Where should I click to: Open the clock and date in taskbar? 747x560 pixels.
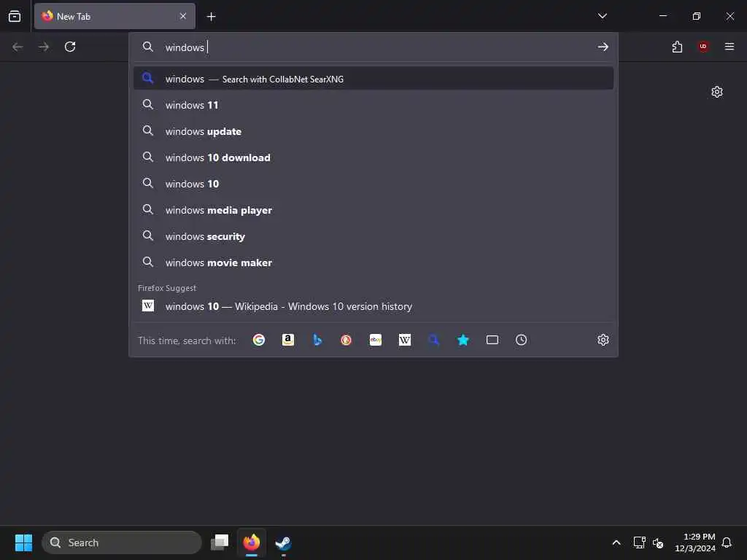(695, 542)
